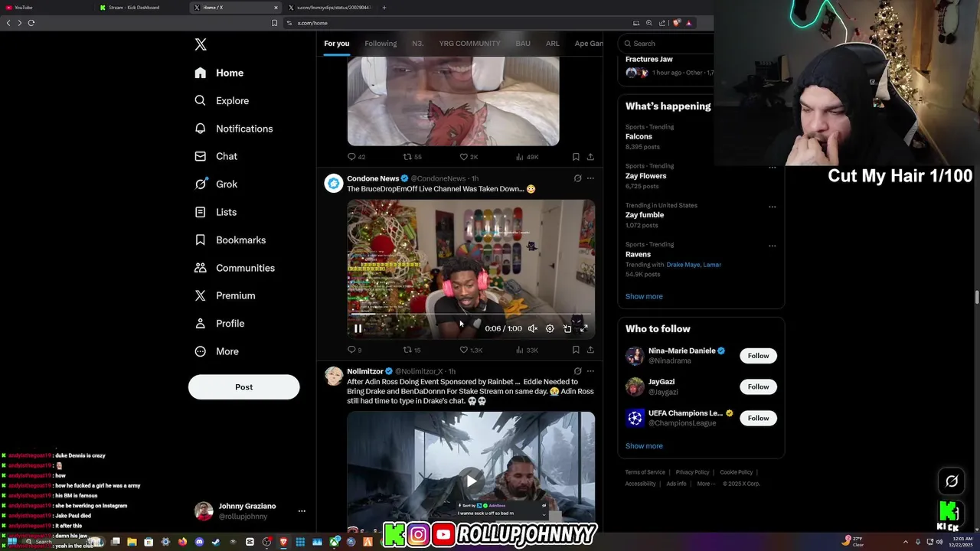980x551 pixels.
Task: Open Grok explain on Condone News post
Action: click(x=577, y=178)
